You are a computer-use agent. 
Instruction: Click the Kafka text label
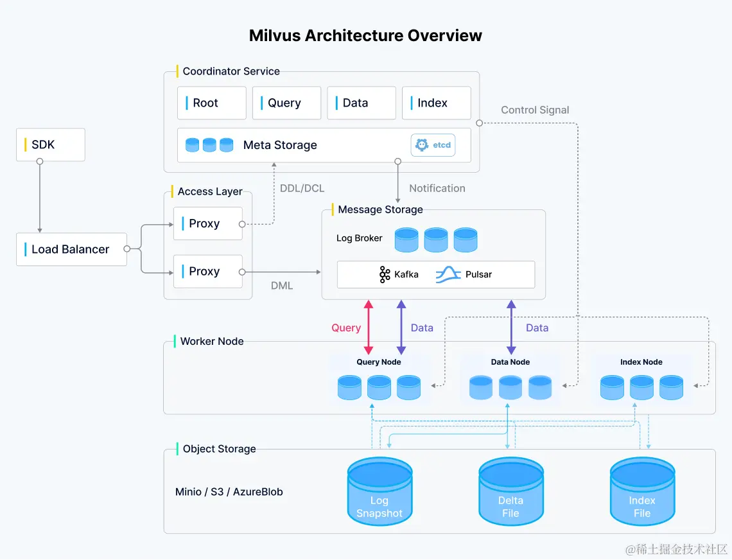(406, 275)
